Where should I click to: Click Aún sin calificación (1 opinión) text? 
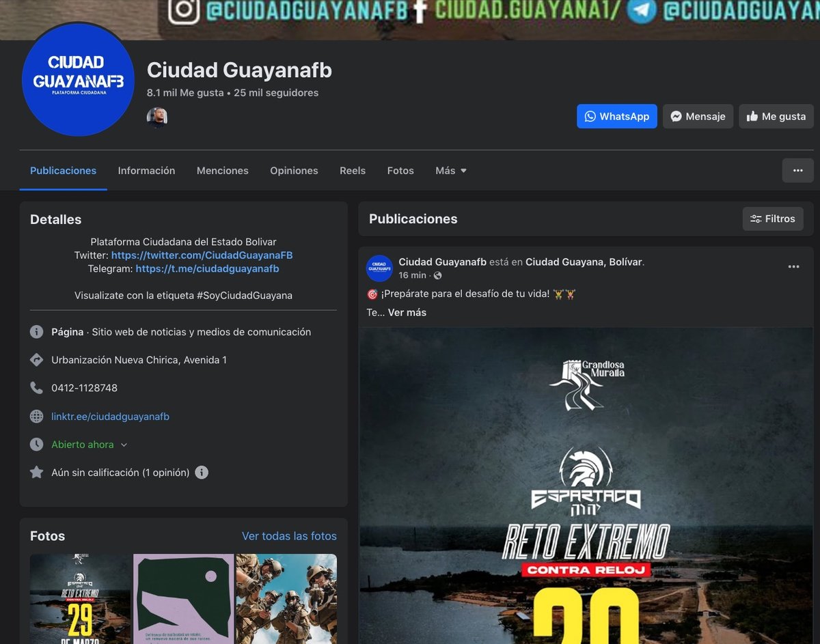[120, 473]
